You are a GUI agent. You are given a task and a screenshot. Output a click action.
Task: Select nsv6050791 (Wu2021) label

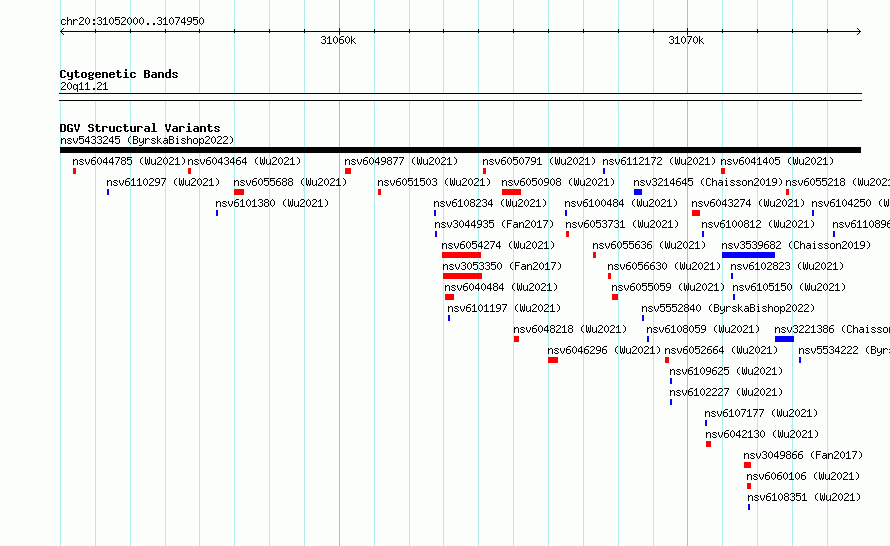[539, 161]
